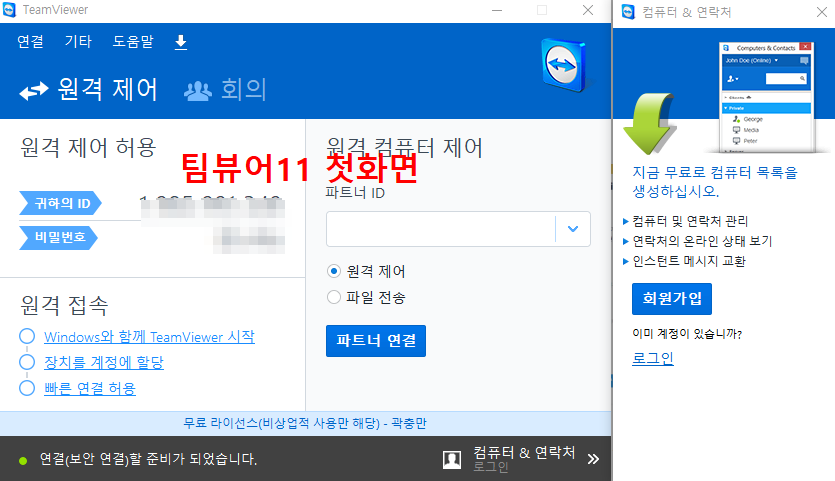Click the green down arrow graphic
Viewport: 835px width, 481px height.
pyautogui.click(x=650, y=124)
